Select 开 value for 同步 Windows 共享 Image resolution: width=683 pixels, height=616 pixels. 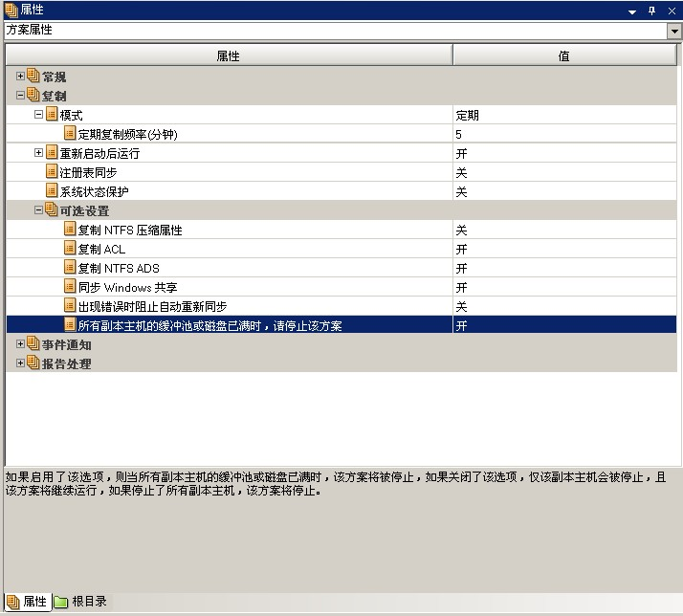(x=461, y=288)
